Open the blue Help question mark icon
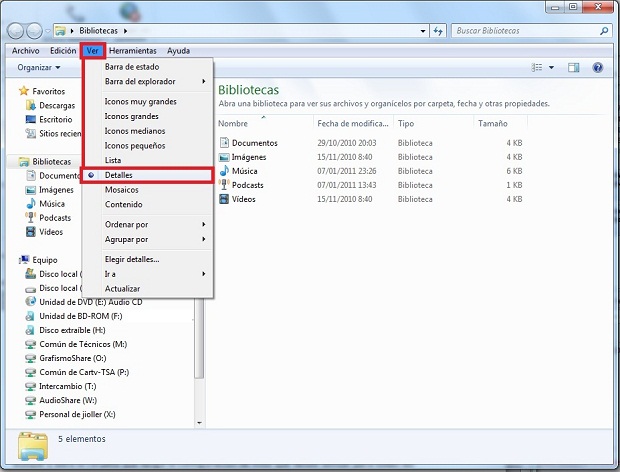The width and height of the screenshot is (620, 472). [597, 68]
